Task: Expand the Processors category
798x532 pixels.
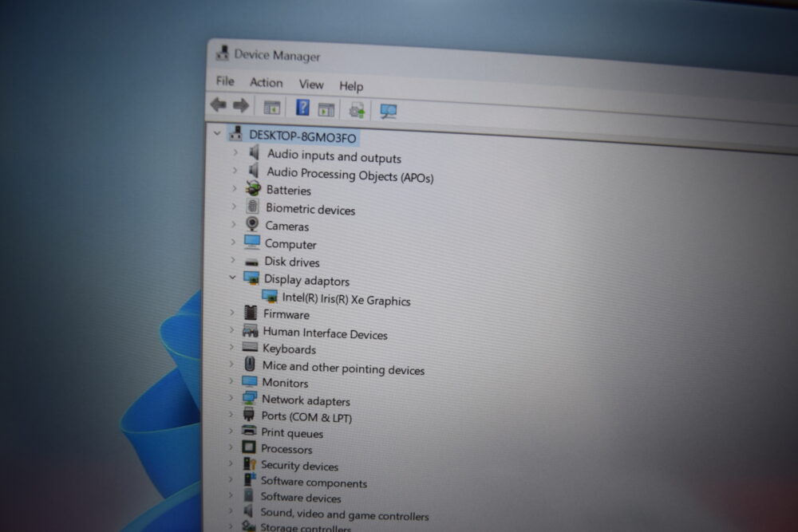Action: point(231,447)
